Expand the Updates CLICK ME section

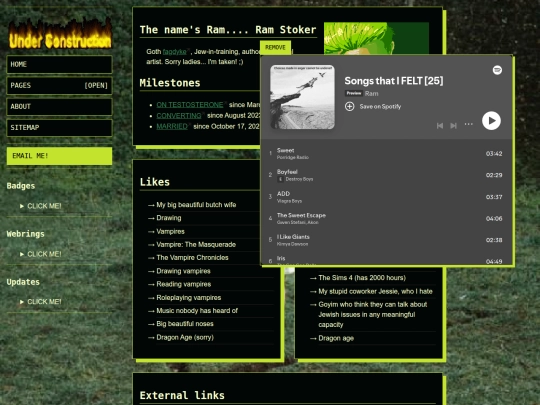coord(41,302)
